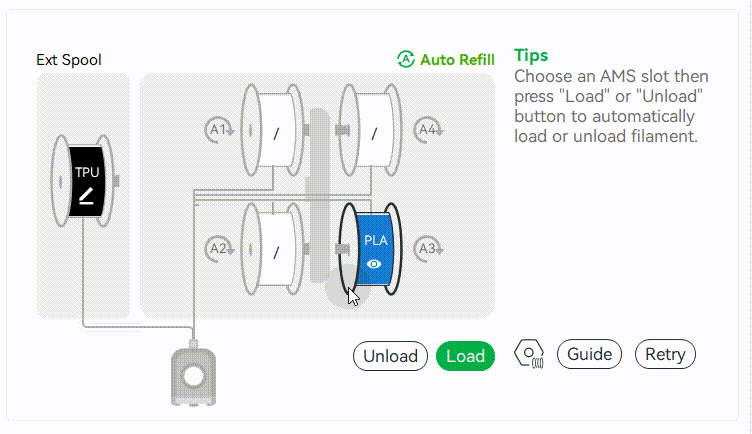The width and height of the screenshot is (752, 434).
Task: Open the Auto Refill text link
Action: click(458, 59)
